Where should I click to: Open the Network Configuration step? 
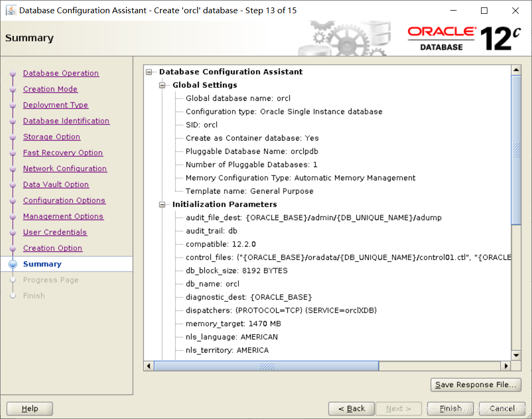click(65, 169)
